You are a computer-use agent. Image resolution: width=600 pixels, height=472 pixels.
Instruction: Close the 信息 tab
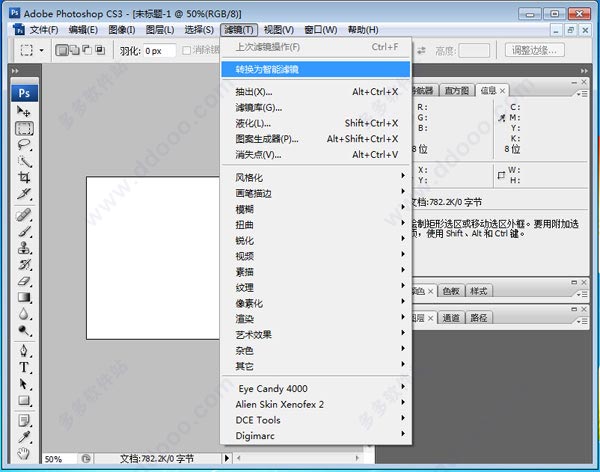click(502, 91)
